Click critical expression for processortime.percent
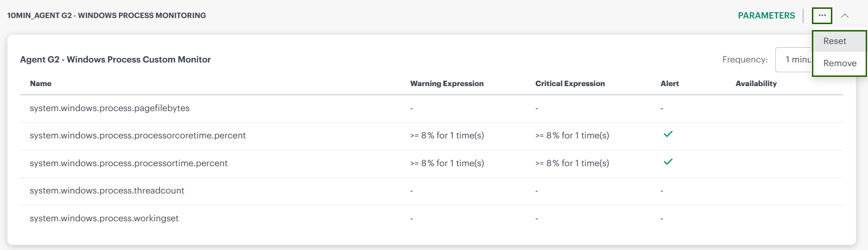 point(572,163)
